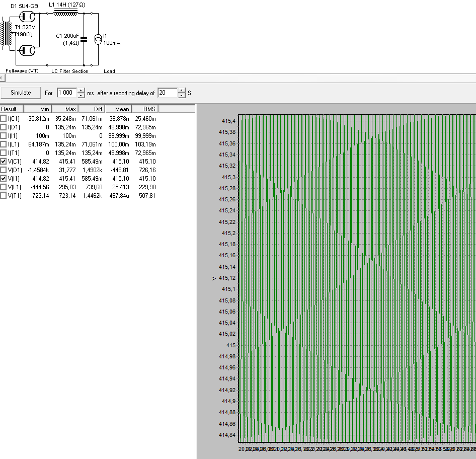This screenshot has height=459, width=476.
Task: Click the Result column header
Action: (x=11, y=109)
